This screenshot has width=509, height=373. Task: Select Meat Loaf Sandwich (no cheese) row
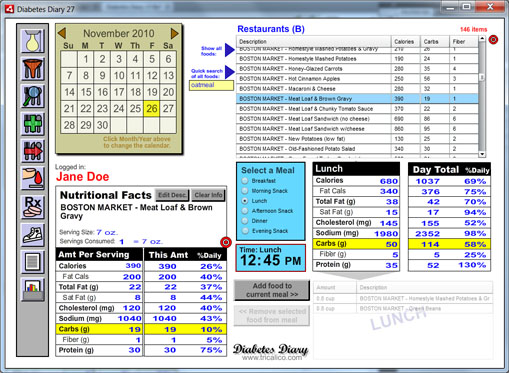click(357, 119)
